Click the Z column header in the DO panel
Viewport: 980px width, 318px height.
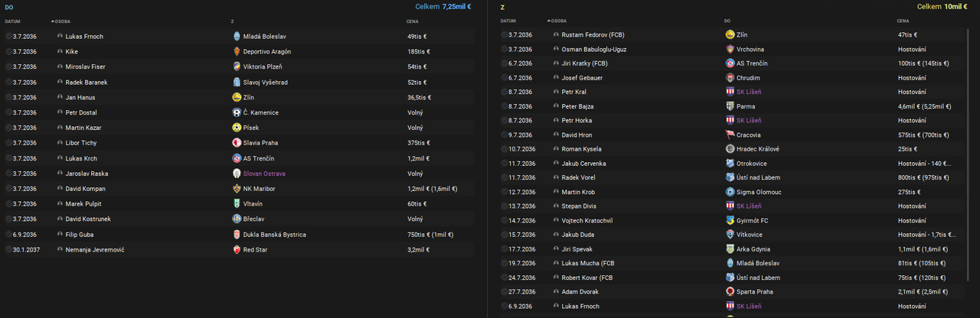click(232, 21)
